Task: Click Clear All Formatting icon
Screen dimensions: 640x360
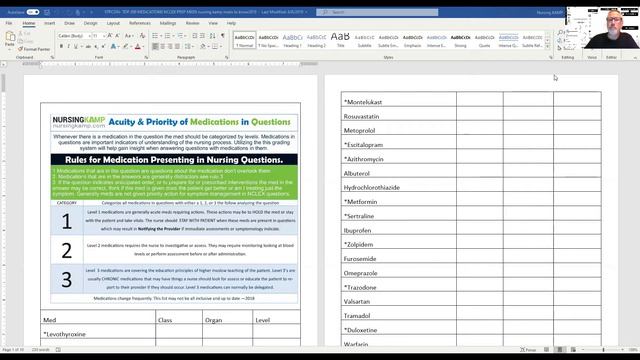Action: (142, 36)
